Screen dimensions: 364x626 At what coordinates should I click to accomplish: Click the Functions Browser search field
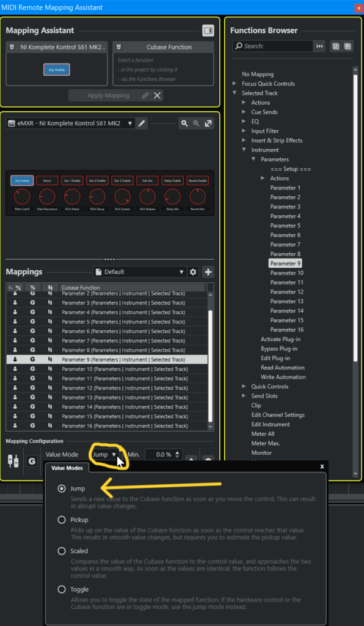point(273,46)
